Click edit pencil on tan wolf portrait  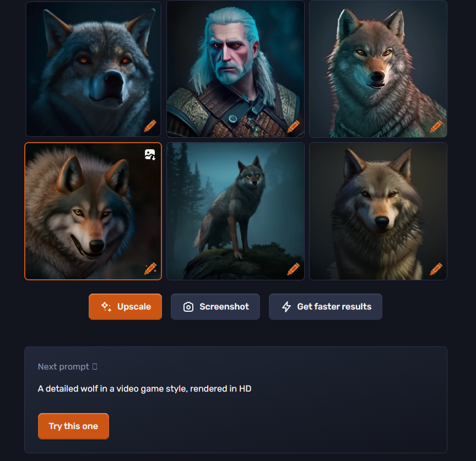436,269
